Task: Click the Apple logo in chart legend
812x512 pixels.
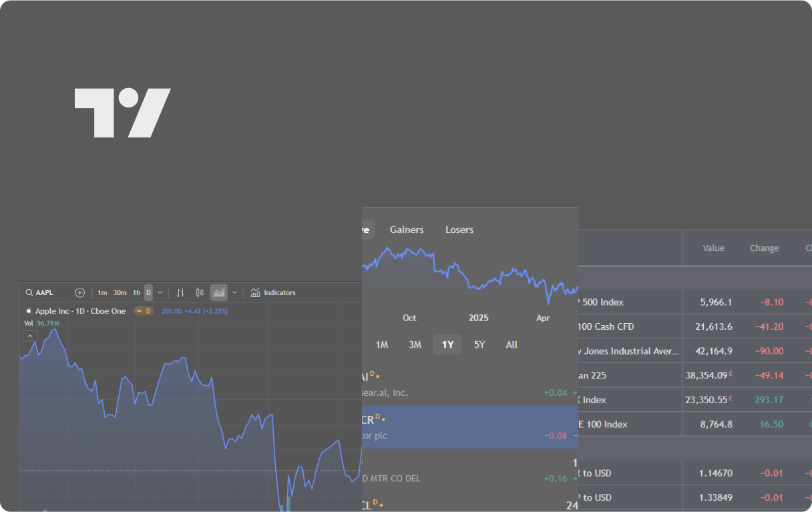Action: point(29,310)
